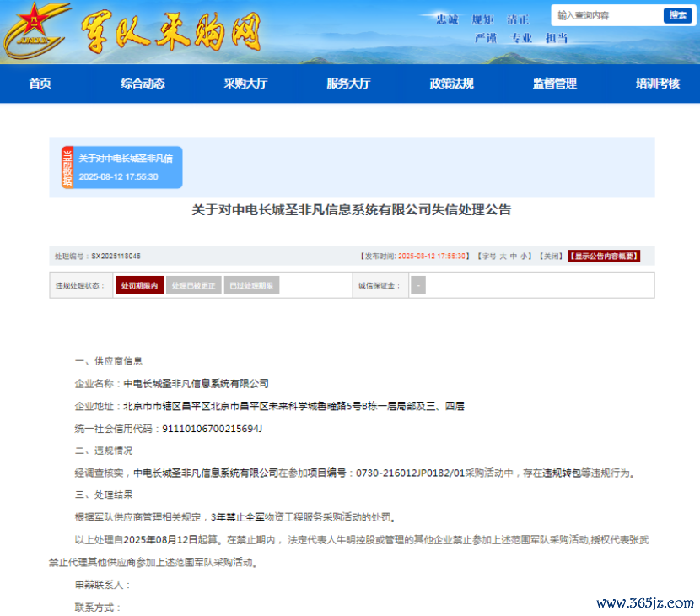Image resolution: width=700 pixels, height=616 pixels.
Task: Click the 搜索 search button
Action: [x=677, y=15]
